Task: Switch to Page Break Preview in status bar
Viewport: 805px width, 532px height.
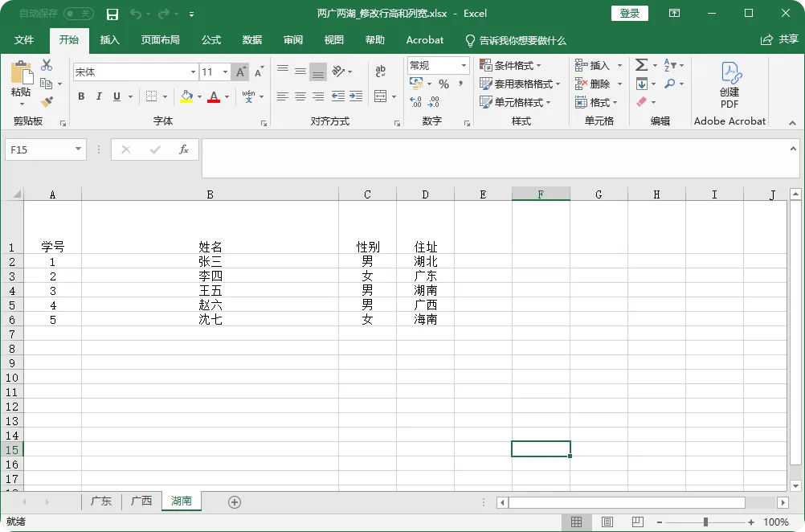Action: [638, 522]
